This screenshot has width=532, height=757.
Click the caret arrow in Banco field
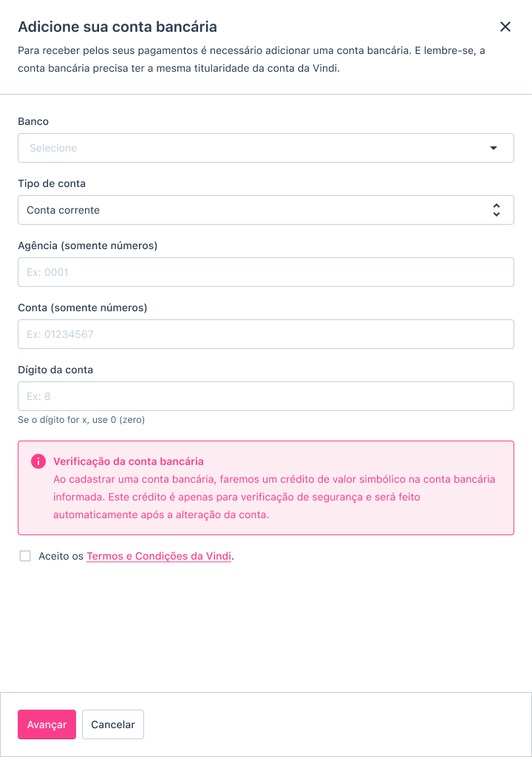[x=494, y=148]
